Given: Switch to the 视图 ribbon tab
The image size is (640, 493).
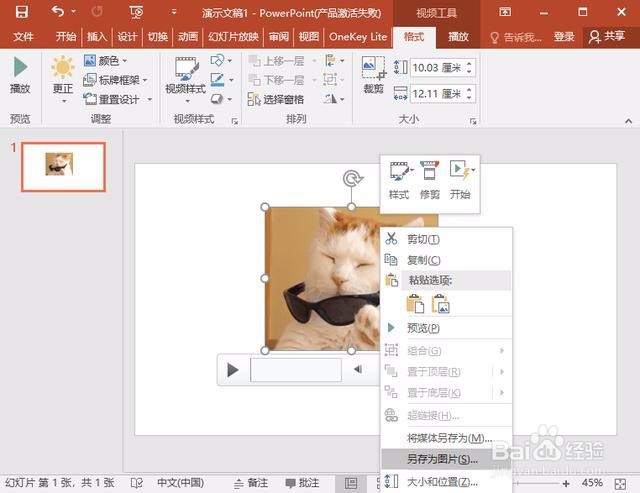Looking at the screenshot, I should pyautogui.click(x=309, y=37).
